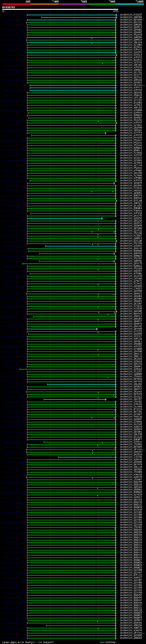Click the white query sequence bar
This screenshot has width=146, height=644.
coord(60,10)
